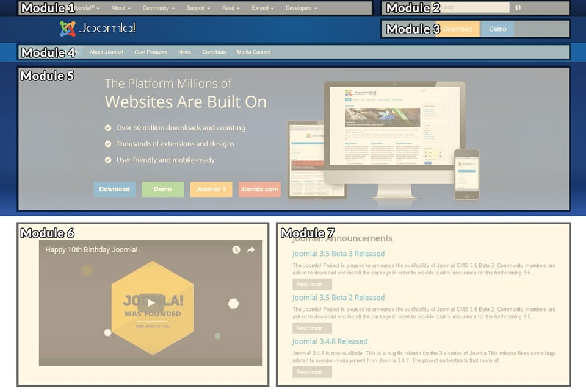Click the red Joomla.com button
This screenshot has width=586, height=392.
(259, 189)
